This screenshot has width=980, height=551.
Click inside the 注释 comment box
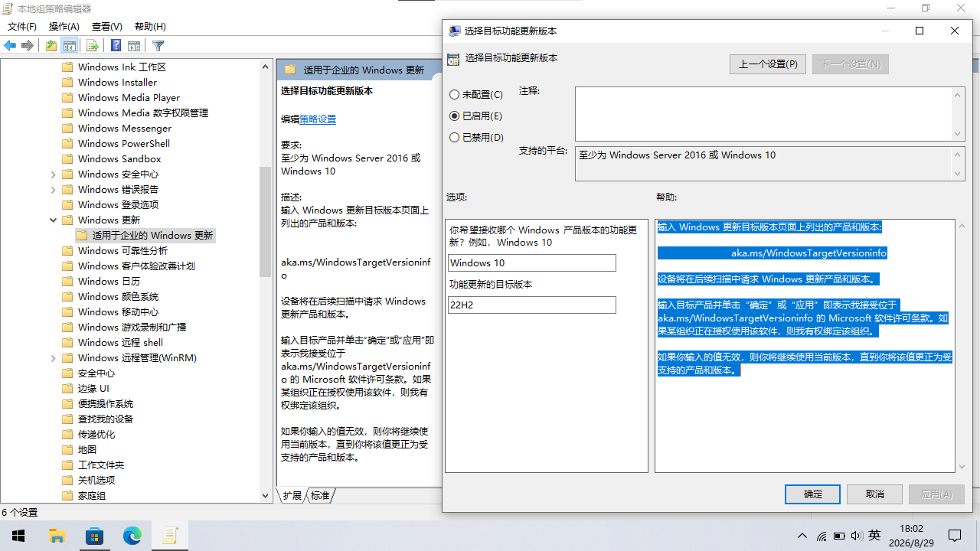(763, 114)
